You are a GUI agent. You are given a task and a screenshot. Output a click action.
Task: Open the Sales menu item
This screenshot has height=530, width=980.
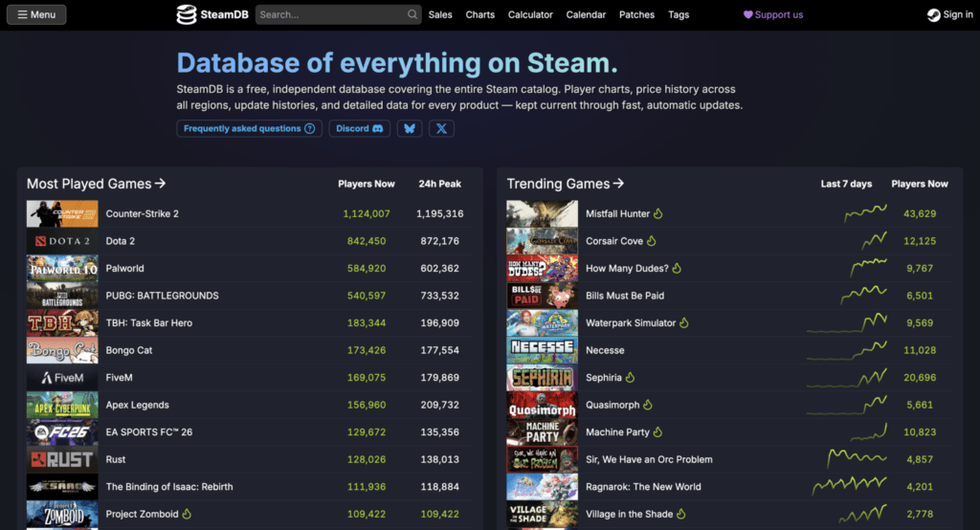440,14
